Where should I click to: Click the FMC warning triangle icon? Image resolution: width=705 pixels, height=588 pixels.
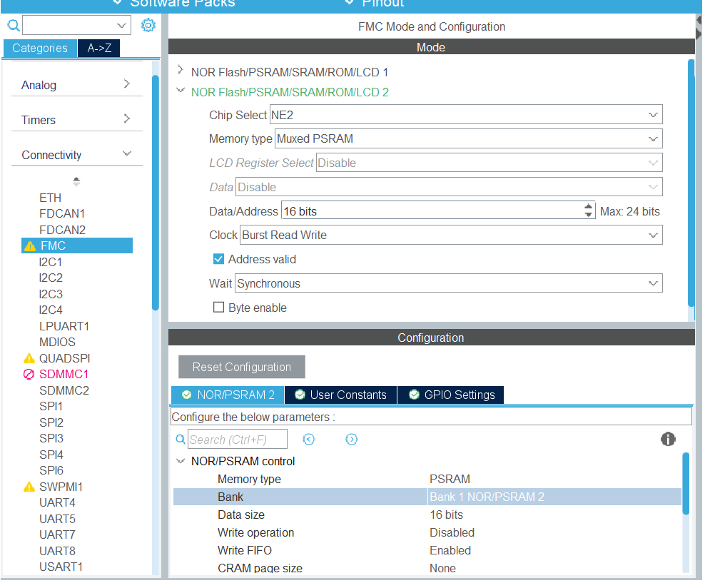tap(30, 246)
